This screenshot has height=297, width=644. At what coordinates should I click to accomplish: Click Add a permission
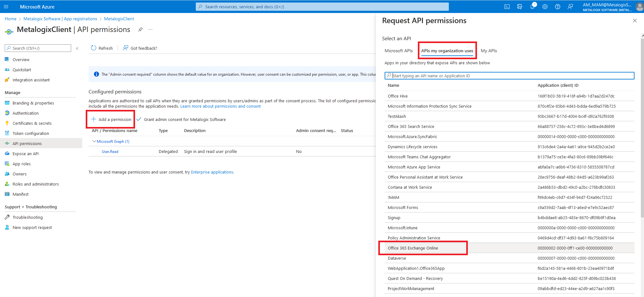111,119
